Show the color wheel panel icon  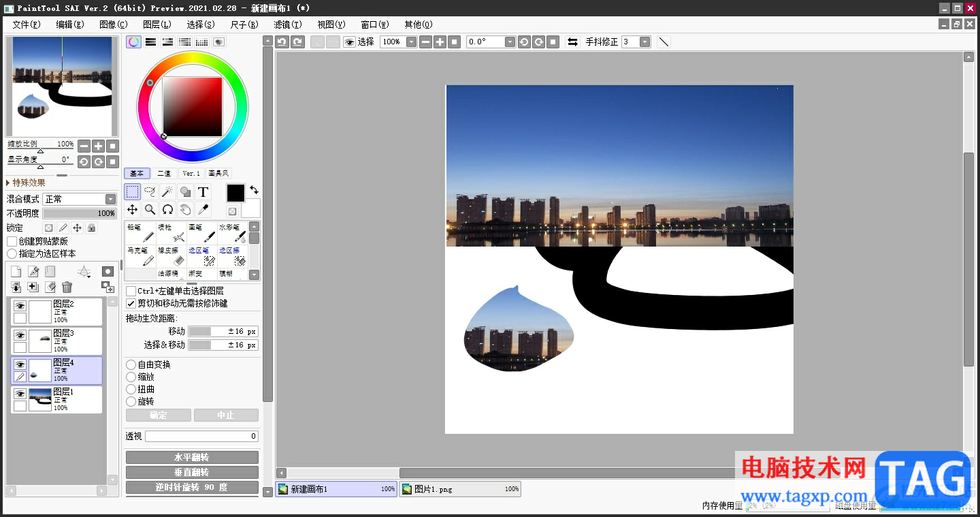[134, 42]
